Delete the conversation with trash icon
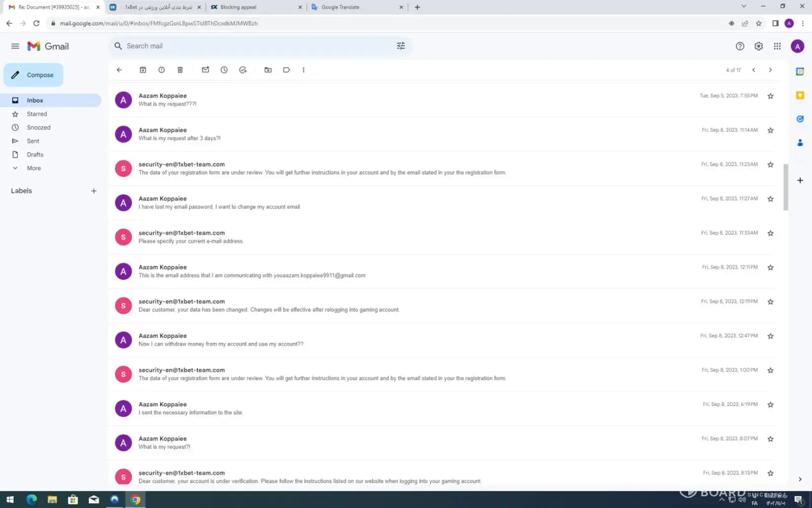Viewport: 812px width, 508px height. 180,70
